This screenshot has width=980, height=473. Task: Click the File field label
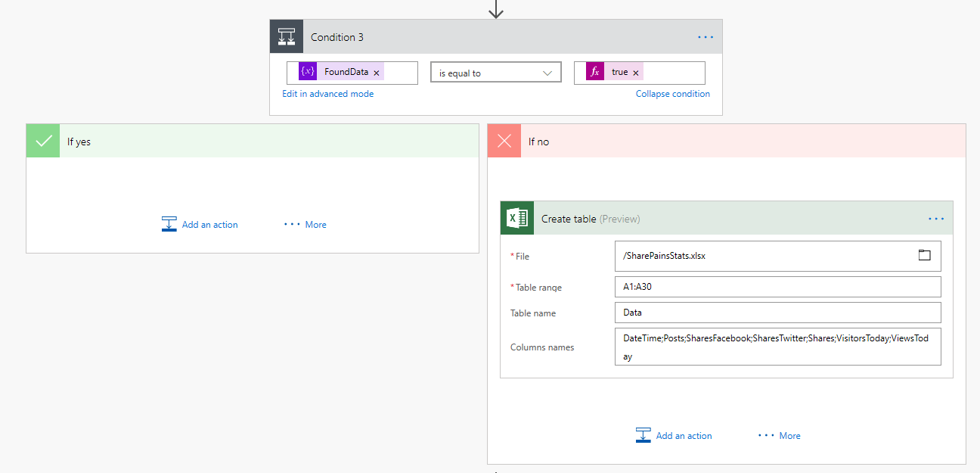click(x=520, y=257)
